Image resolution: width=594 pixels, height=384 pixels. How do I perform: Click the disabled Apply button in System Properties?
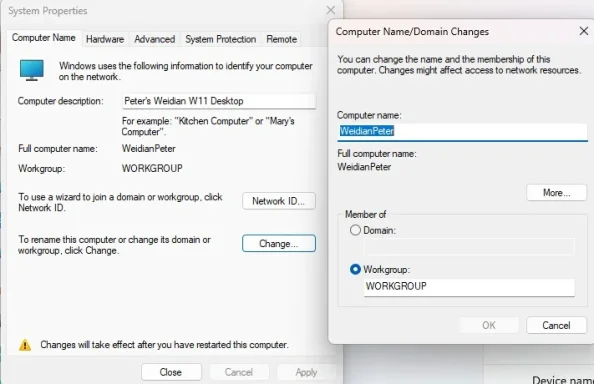tap(306, 372)
